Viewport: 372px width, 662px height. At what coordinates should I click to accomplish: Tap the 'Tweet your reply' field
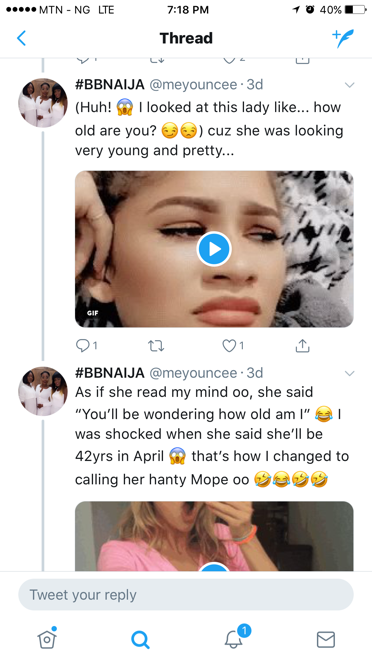(186, 594)
